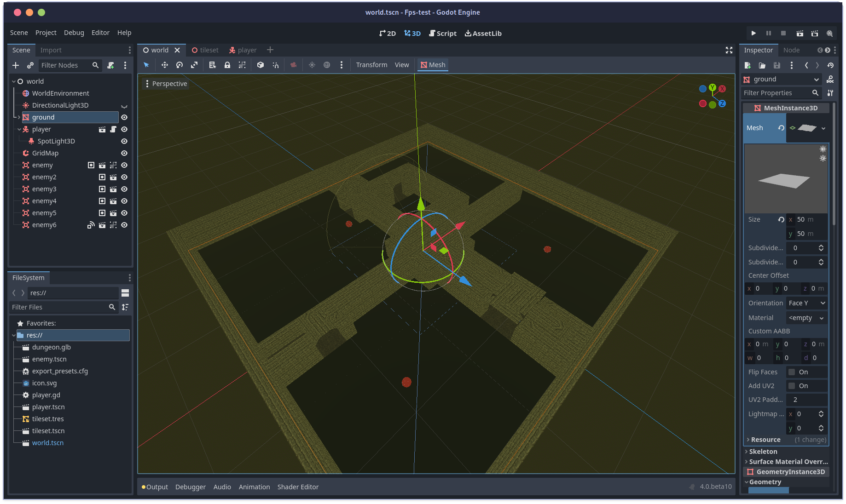Open the preview camera icon in the toolbar
846x504 pixels.
pos(294,65)
